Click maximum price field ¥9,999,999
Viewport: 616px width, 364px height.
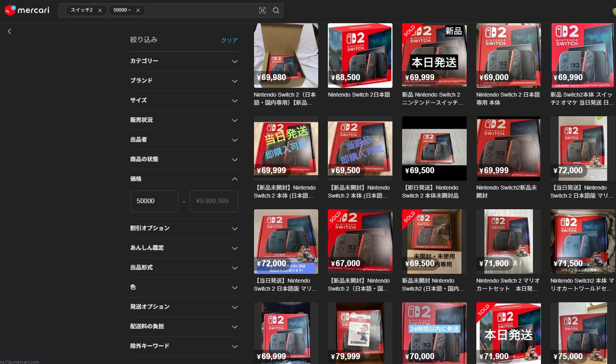pos(213,201)
